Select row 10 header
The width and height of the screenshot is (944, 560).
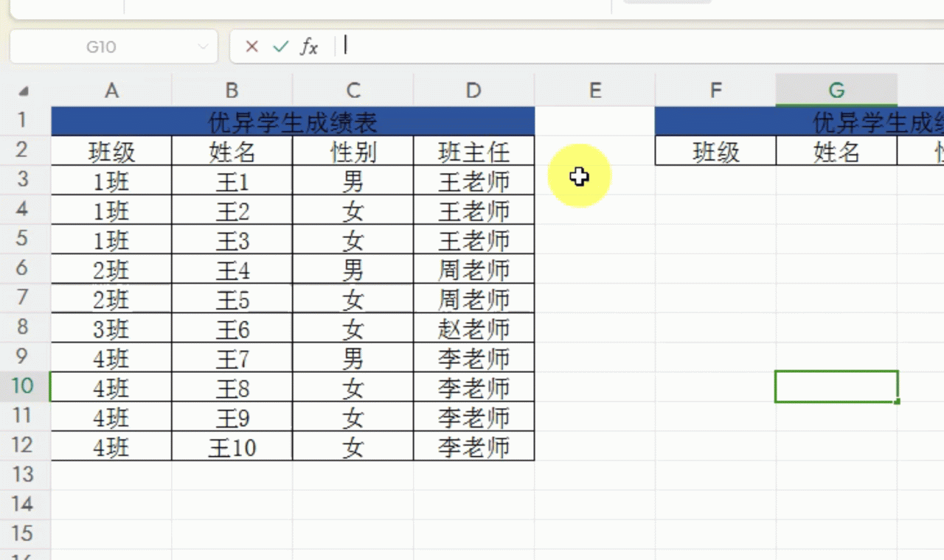click(x=25, y=386)
